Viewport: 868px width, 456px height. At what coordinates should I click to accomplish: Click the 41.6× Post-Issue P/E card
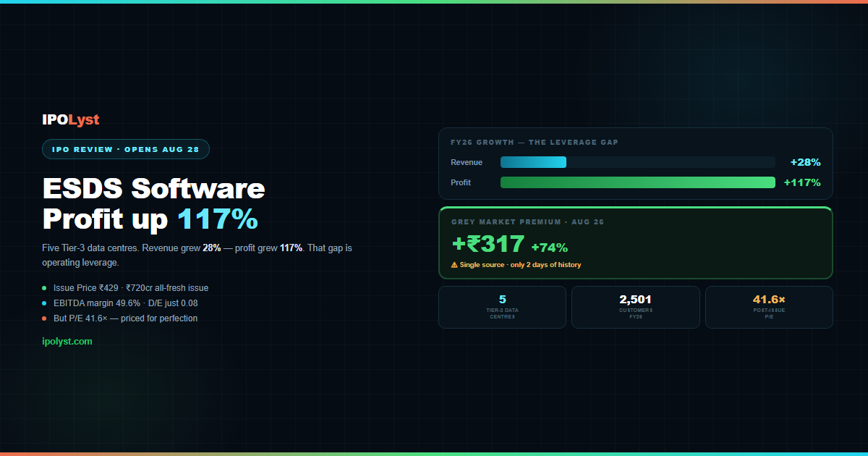point(769,307)
